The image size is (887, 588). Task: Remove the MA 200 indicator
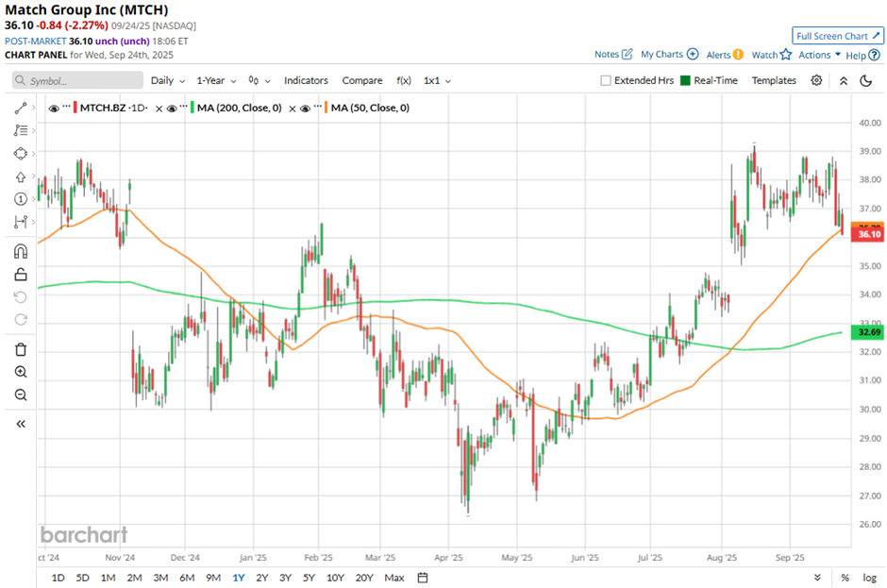292,109
